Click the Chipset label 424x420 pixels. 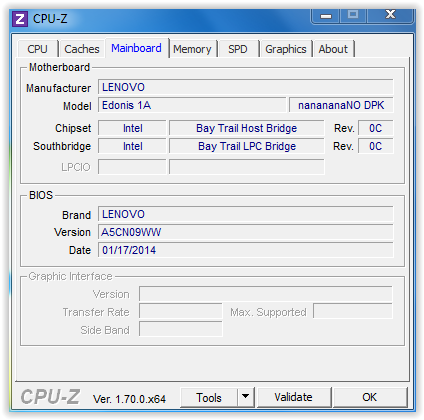pyautogui.click(x=73, y=128)
